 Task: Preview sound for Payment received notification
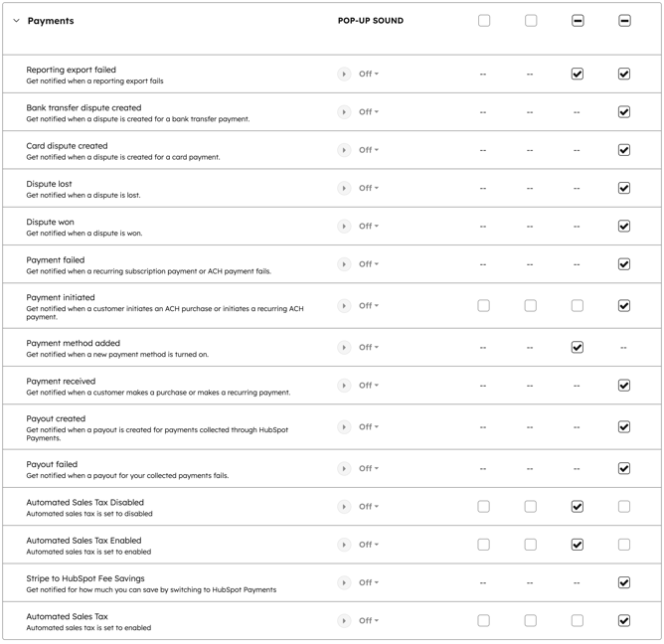[x=344, y=386]
